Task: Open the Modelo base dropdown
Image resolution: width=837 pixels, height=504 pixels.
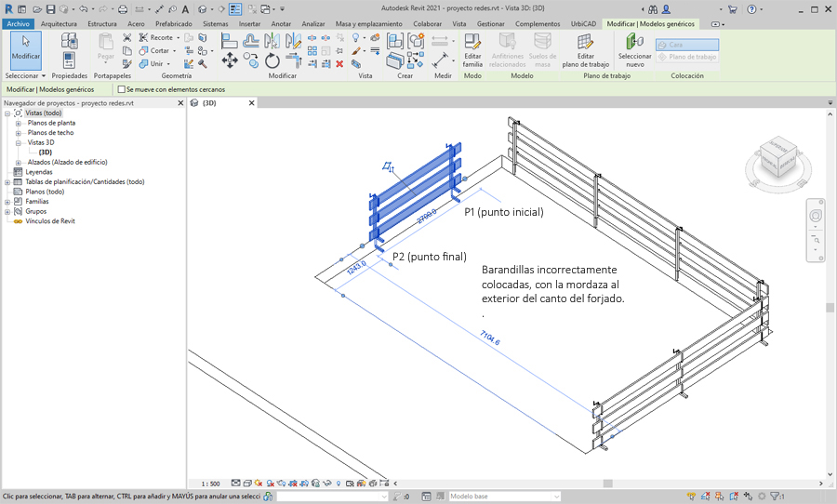Action: click(x=555, y=497)
